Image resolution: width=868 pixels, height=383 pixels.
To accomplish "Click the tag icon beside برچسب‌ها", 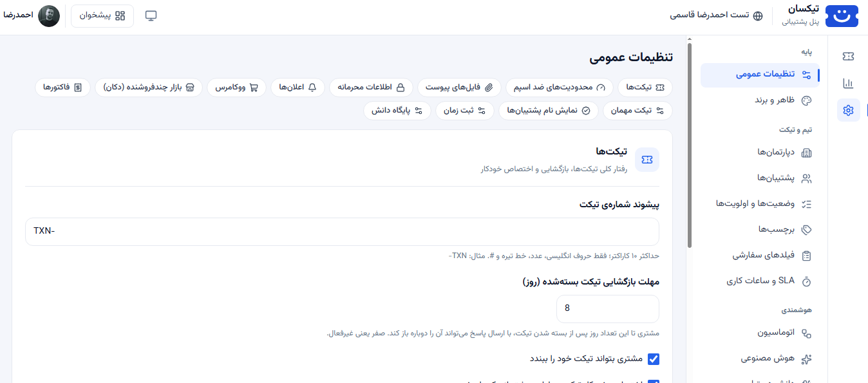I will pos(807,230).
